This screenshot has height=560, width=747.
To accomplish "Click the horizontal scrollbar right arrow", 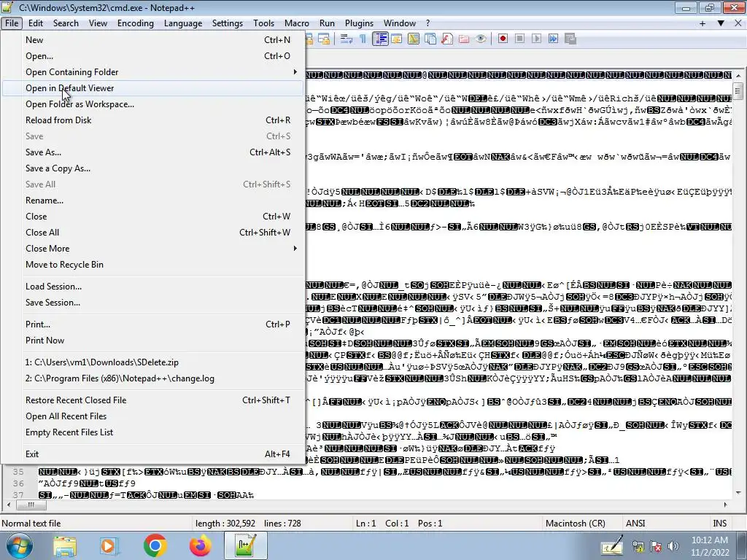I will (x=726, y=505).
